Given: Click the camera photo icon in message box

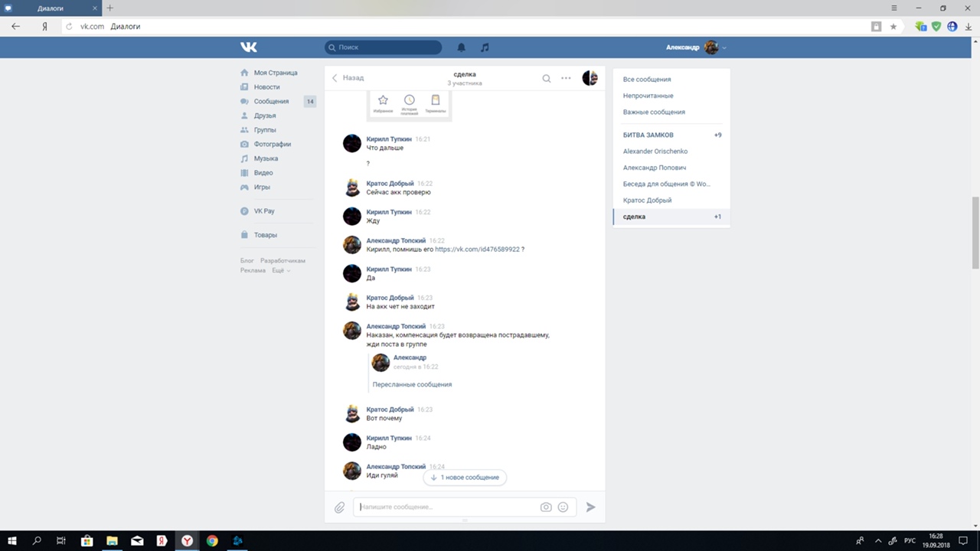Looking at the screenshot, I should (546, 507).
